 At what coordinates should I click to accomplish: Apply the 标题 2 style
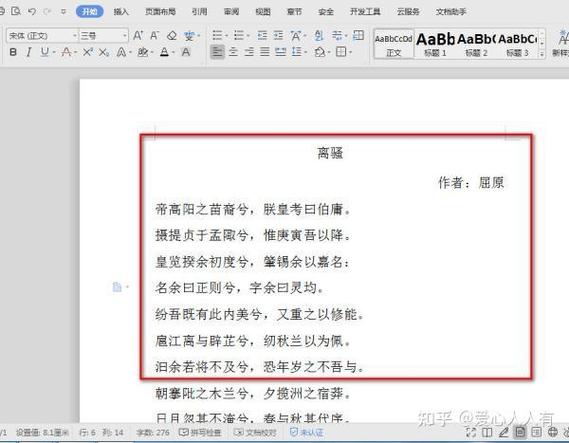[x=476, y=45]
